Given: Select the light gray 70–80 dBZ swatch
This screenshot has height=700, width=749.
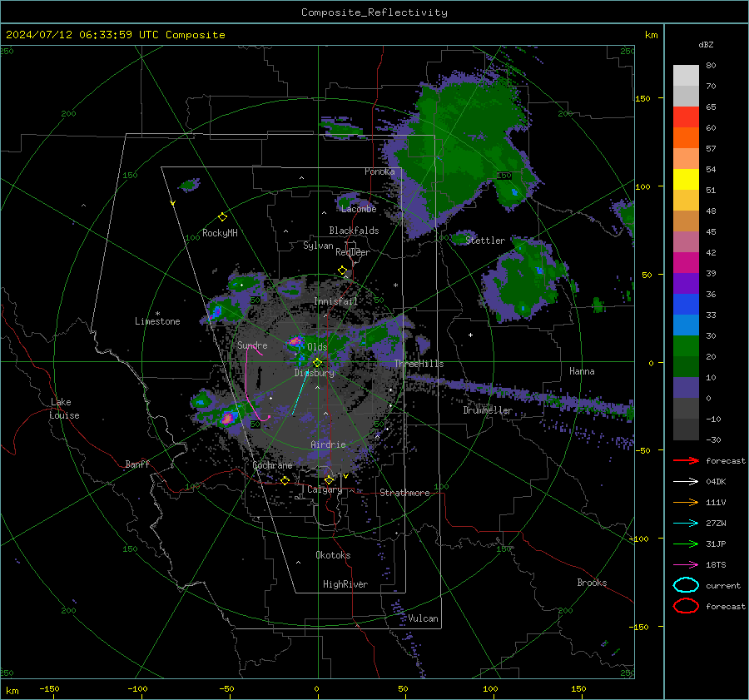Looking at the screenshot, I should [x=686, y=76].
